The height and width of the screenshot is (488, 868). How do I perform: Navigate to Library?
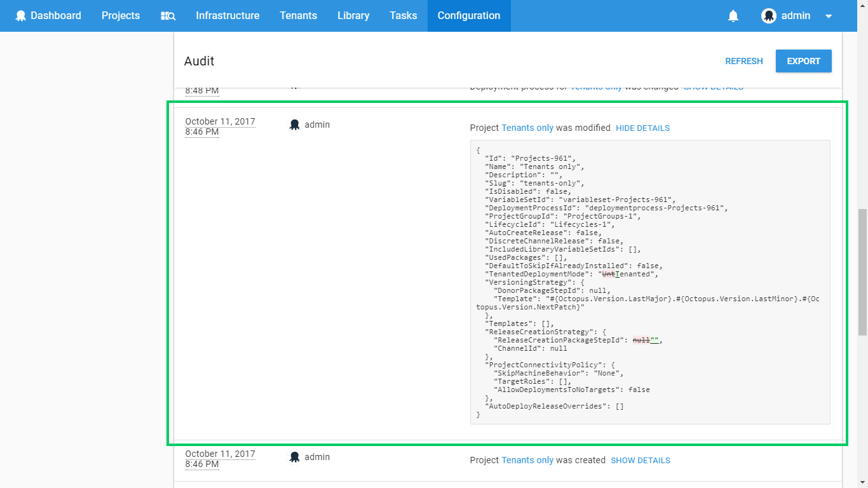[x=353, y=16]
